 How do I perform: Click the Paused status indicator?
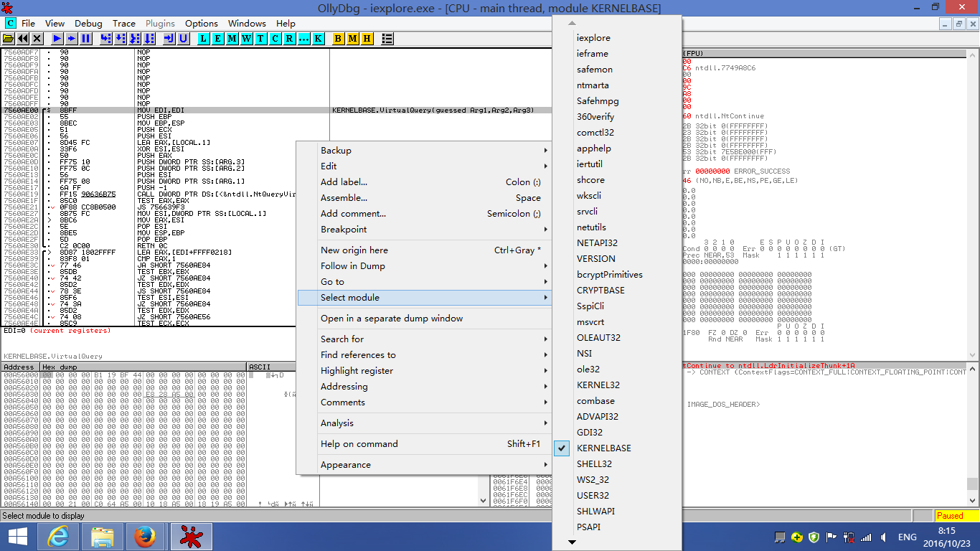956,516
